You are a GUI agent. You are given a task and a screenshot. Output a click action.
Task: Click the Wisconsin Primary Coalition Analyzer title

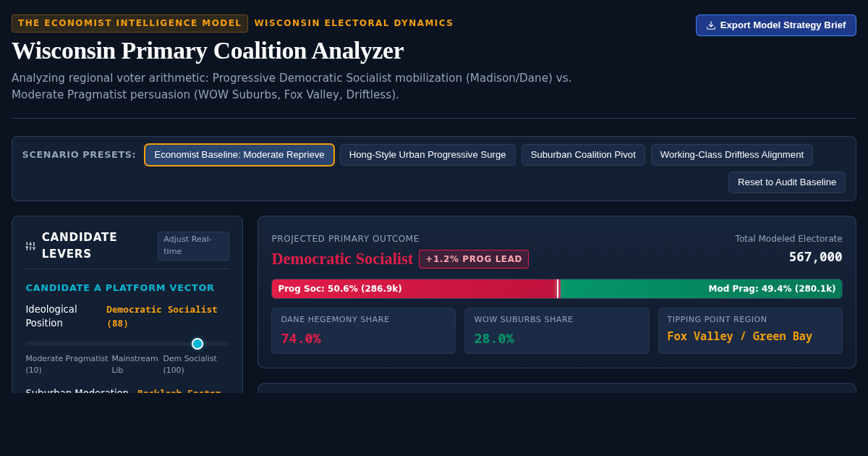point(208,51)
